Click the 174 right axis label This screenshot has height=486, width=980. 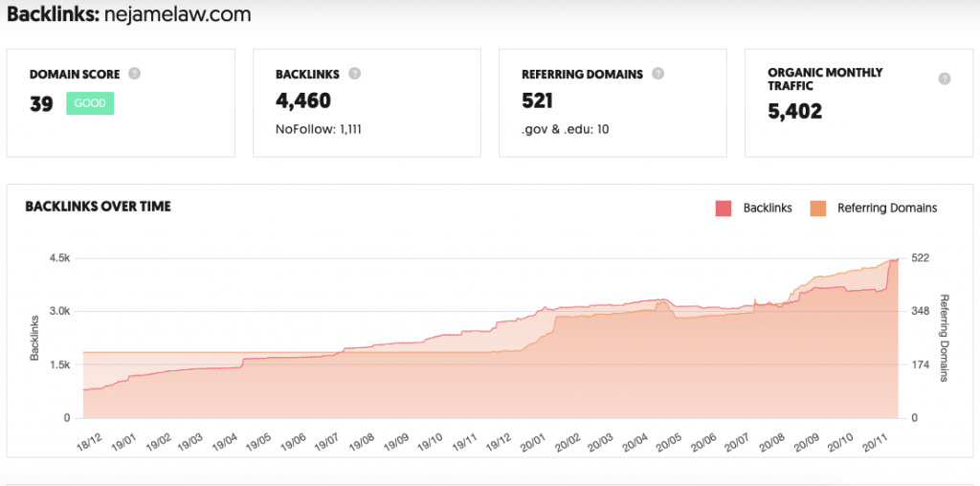click(919, 364)
